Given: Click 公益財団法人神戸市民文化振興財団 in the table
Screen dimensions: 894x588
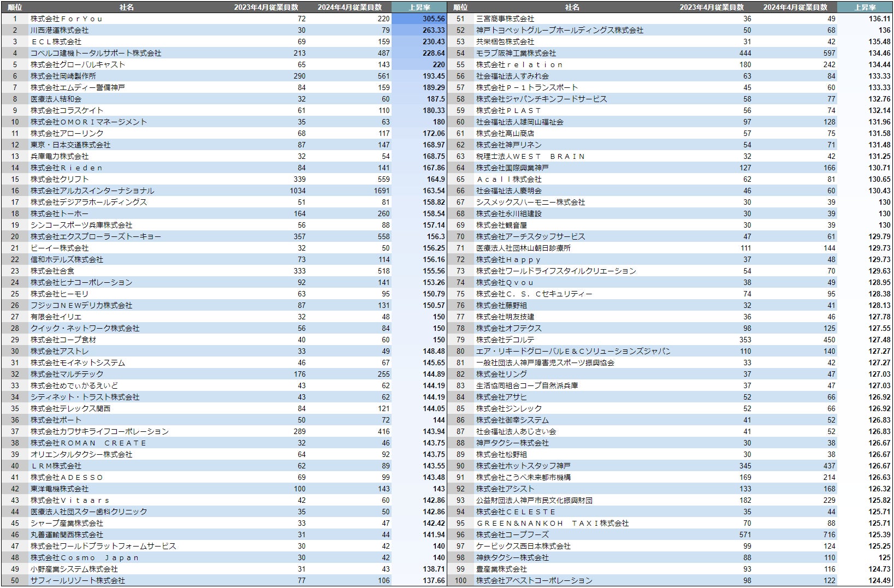Looking at the screenshot, I should pos(535,500).
